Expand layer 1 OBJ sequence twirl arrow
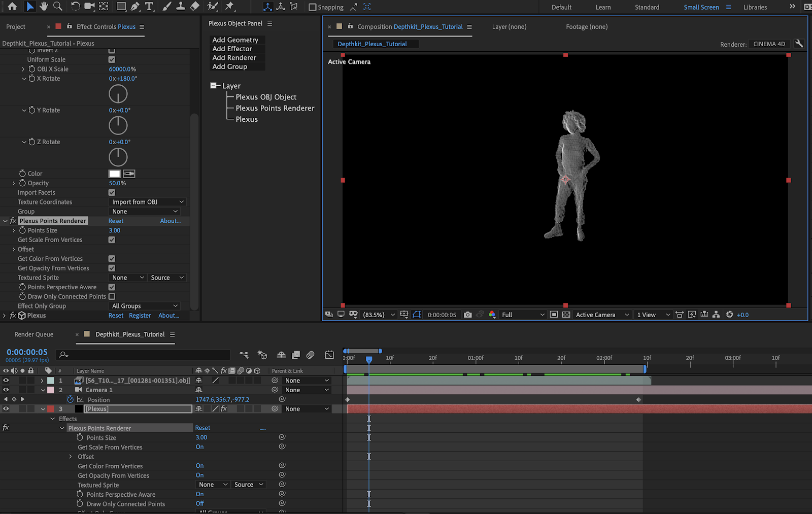 [42, 381]
